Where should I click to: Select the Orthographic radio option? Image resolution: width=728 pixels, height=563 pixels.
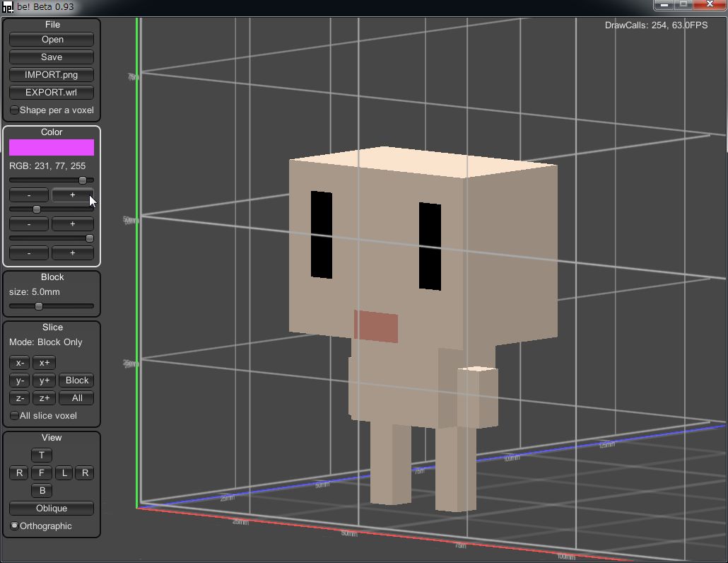[x=15, y=526]
